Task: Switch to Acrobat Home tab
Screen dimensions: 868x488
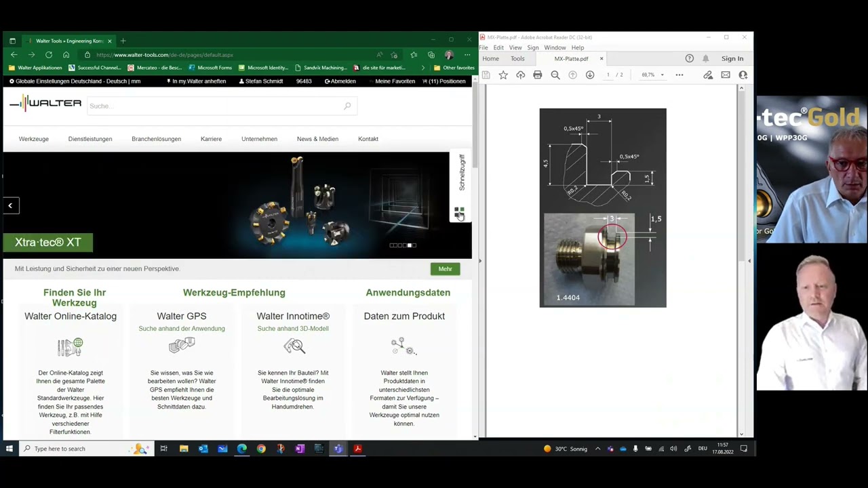Action: tap(490, 59)
